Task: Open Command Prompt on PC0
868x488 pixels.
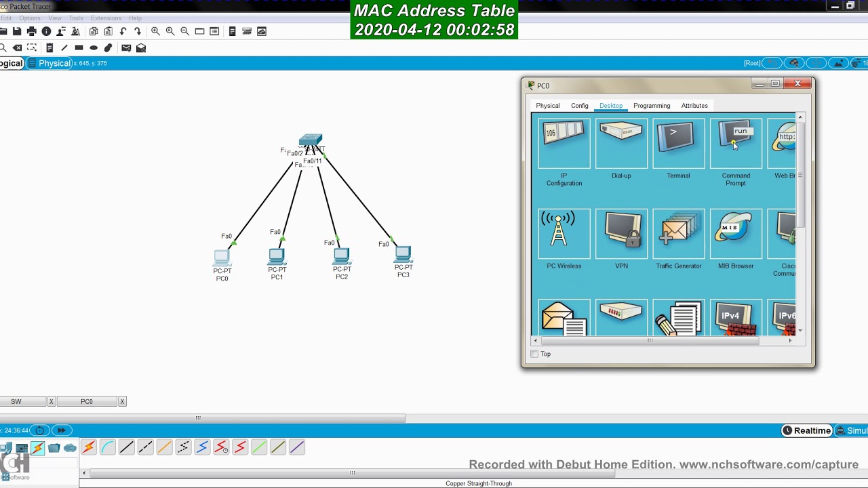Action: tap(736, 144)
